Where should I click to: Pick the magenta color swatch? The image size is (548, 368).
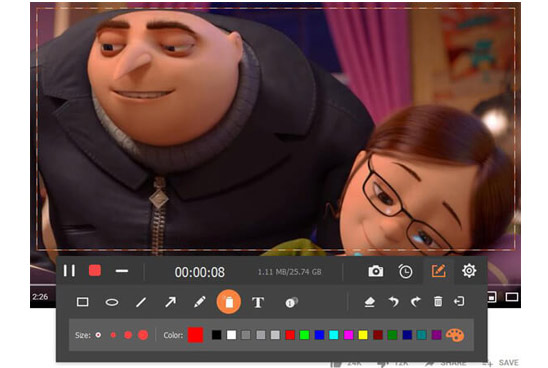pyautogui.click(x=348, y=335)
